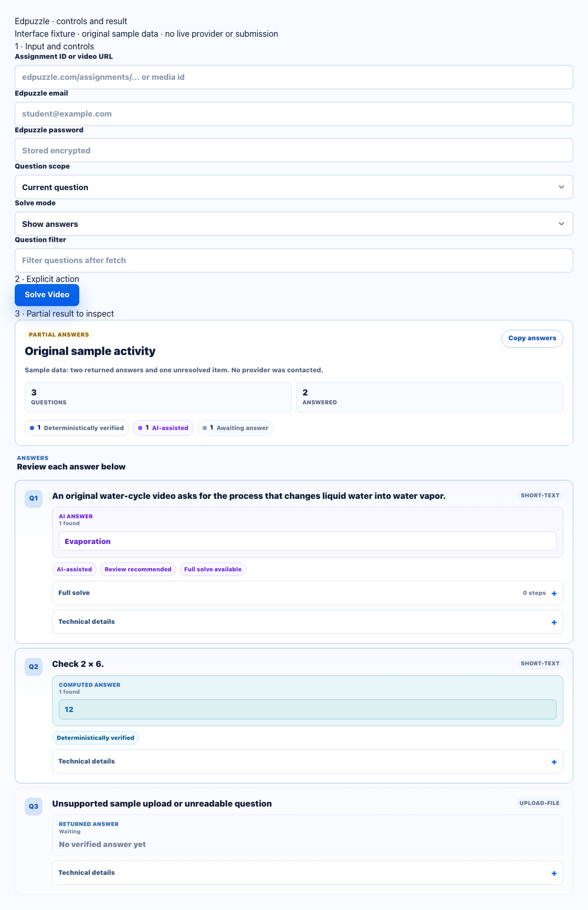Click the Review each answer below heading
Image resolution: width=588 pixels, height=910 pixels.
click(x=71, y=467)
